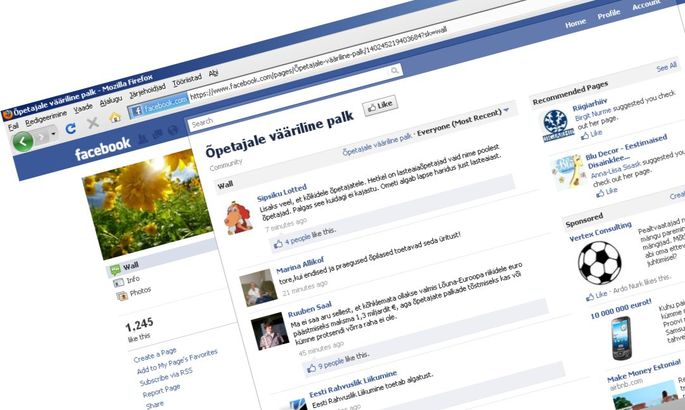685x410 pixels.
Task: Open the Fail menu
Action: coord(13,126)
